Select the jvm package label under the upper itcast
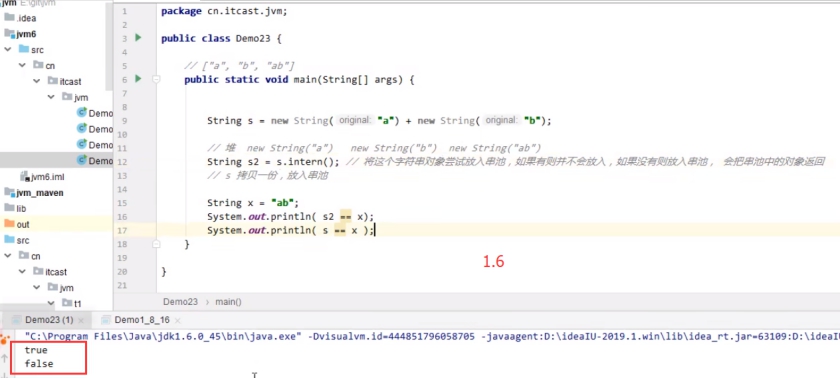Screen dimensions: 840x379 point(81,97)
